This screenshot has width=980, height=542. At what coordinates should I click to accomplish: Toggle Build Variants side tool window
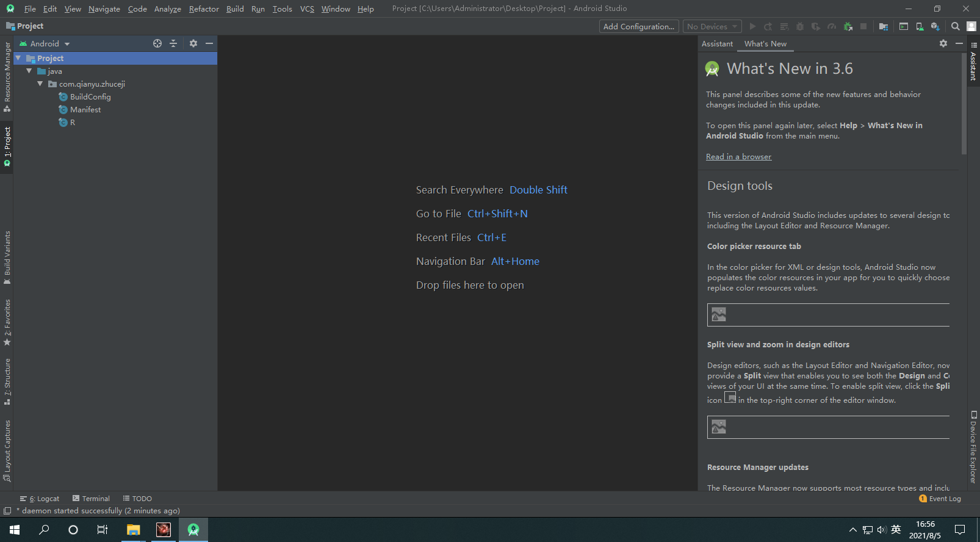[x=7, y=258]
